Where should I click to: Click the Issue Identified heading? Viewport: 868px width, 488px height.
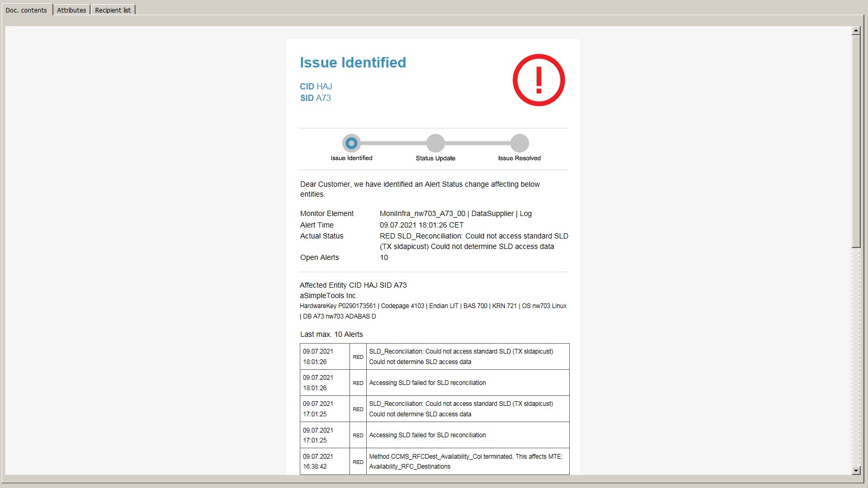353,63
